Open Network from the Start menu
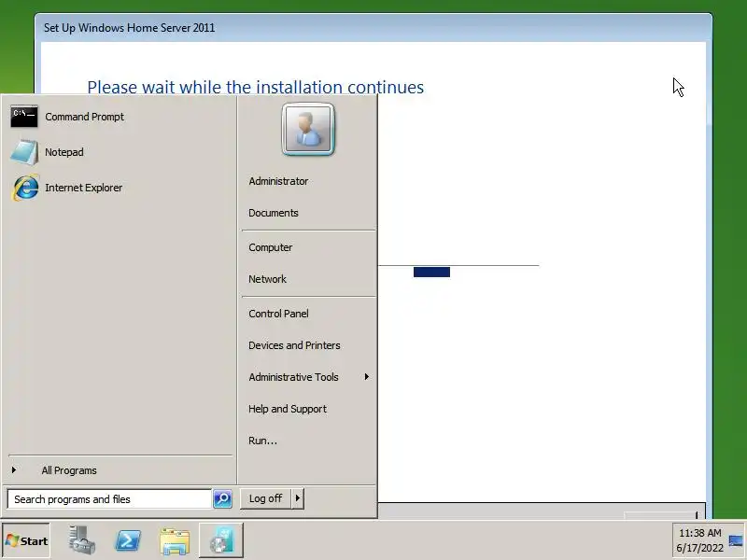The height and width of the screenshot is (560, 747). click(267, 279)
